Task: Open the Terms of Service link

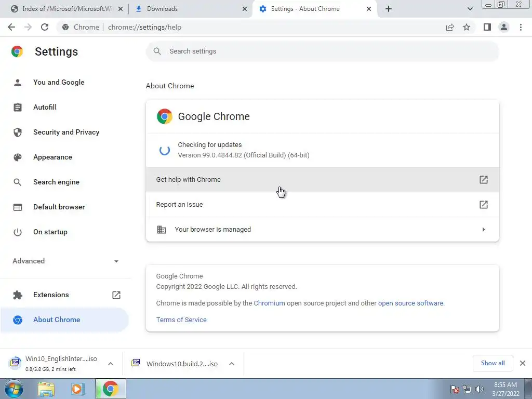Action: [x=181, y=320]
